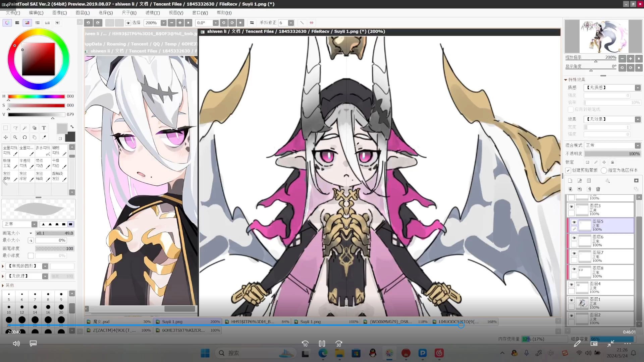Click the delete layer trash icon
This screenshot has height=362, width=644.
coord(598,189)
